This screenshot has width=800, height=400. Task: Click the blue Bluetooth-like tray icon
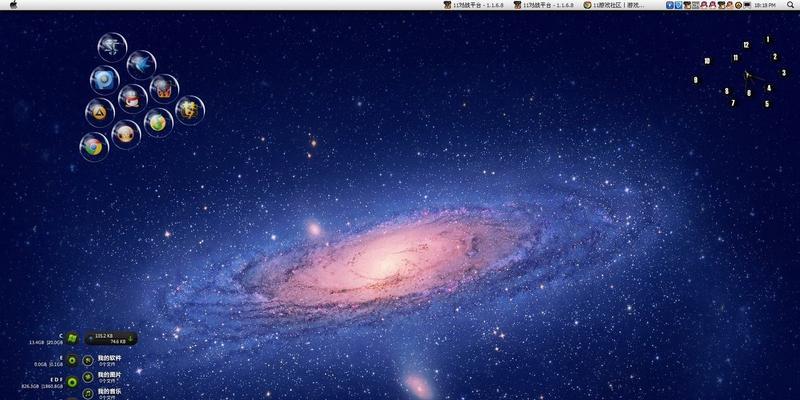click(670, 5)
